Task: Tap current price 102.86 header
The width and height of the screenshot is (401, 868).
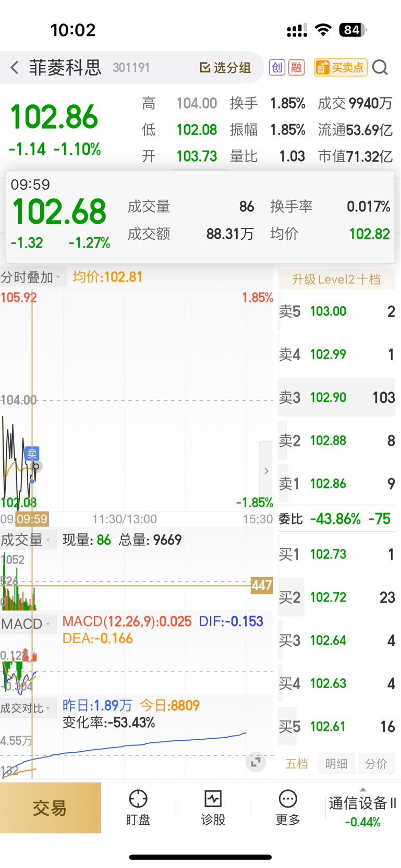Action: pos(54,117)
